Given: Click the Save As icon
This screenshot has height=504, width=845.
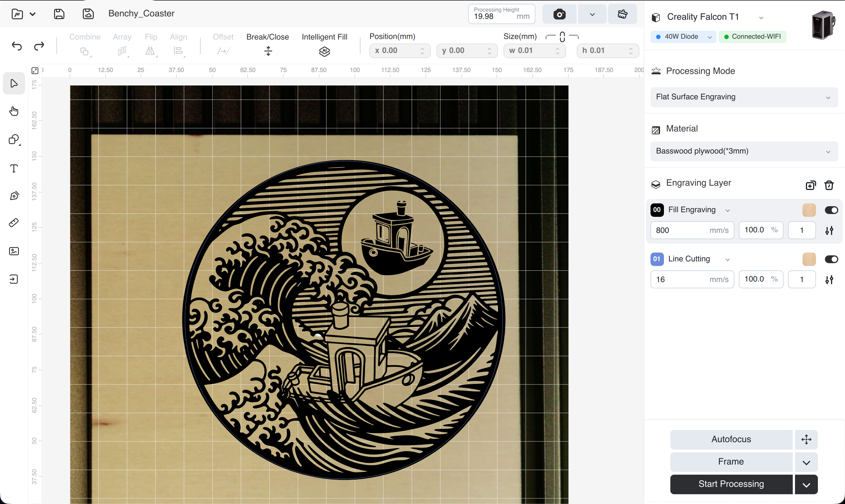Looking at the screenshot, I should [88, 14].
